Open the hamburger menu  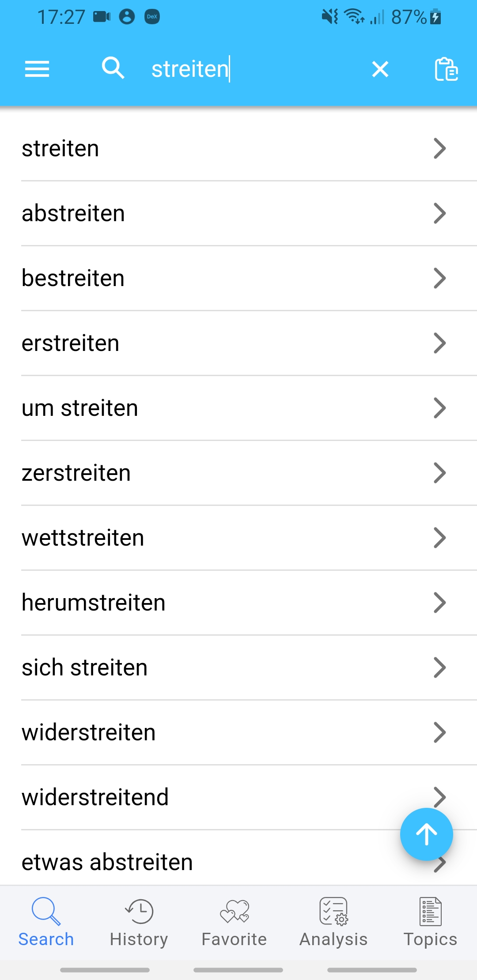click(x=37, y=69)
